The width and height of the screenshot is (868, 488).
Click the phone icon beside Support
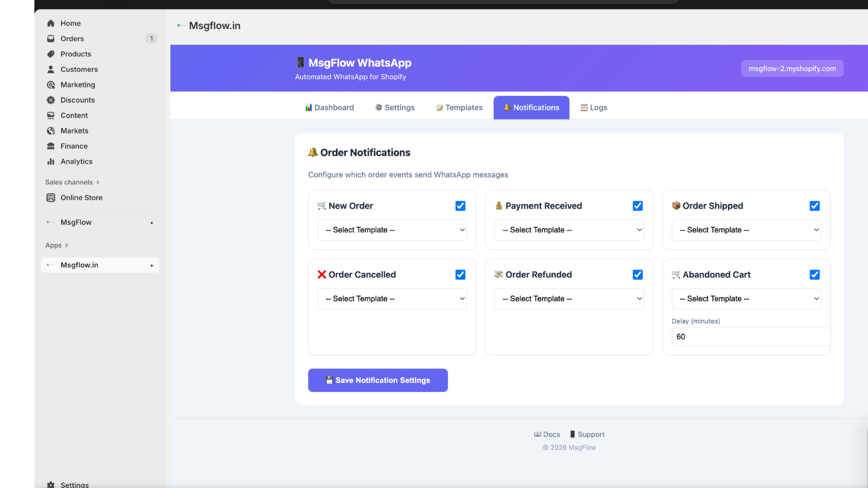pyautogui.click(x=572, y=434)
